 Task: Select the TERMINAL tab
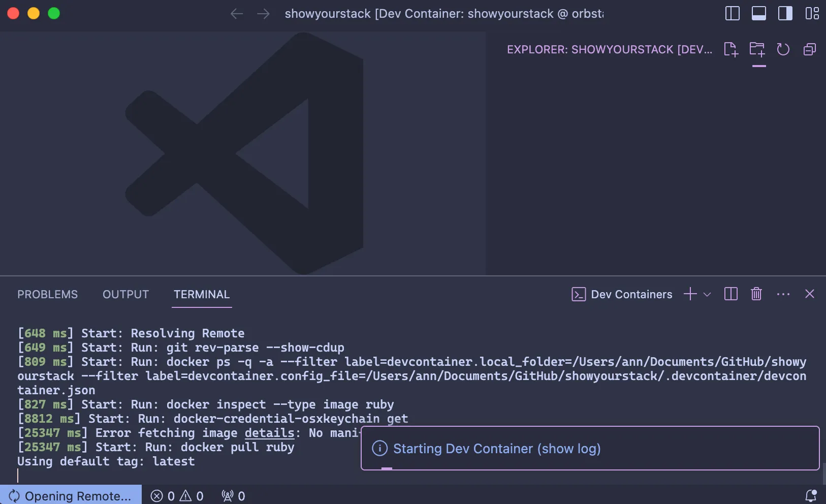coord(202,295)
